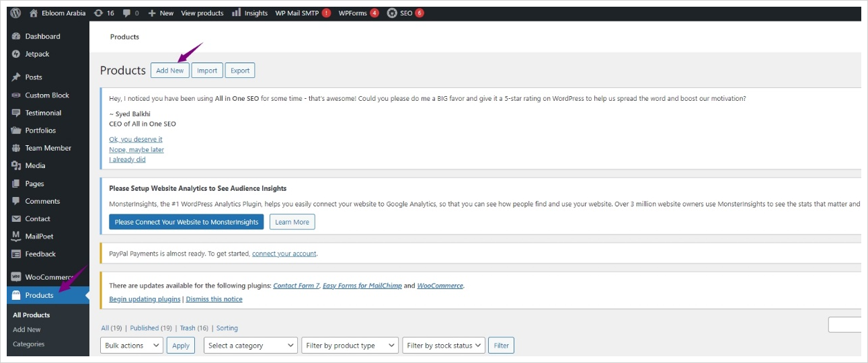Screen dimensions: 868x363
Task: Click 'Ok, you deserve it' link
Action: coord(136,139)
